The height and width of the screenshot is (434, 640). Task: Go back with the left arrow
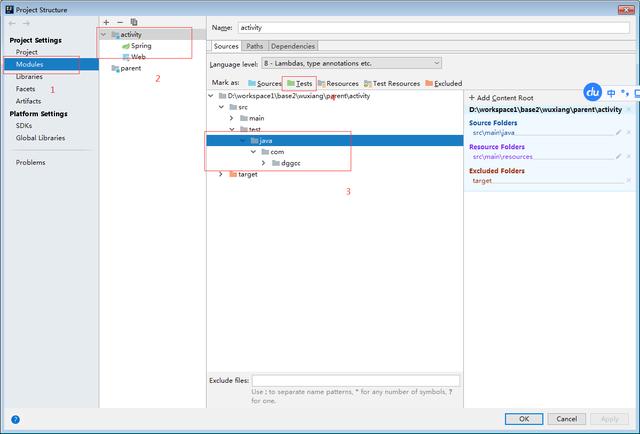[x=12, y=24]
